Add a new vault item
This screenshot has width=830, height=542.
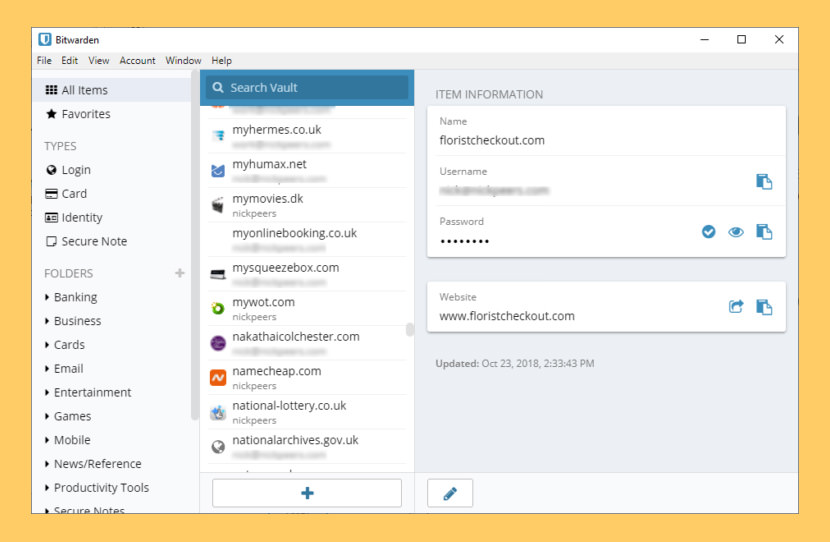307,493
